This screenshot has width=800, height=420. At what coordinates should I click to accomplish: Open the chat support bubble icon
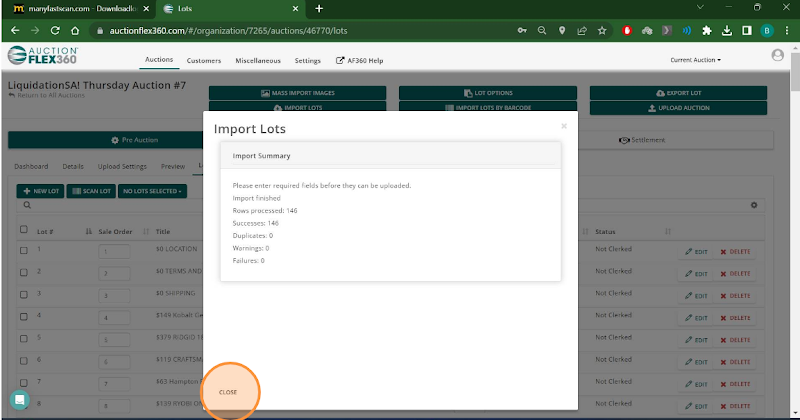pyautogui.click(x=19, y=399)
